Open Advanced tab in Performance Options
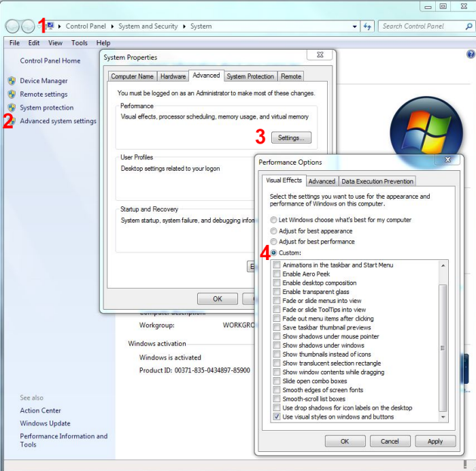This screenshot has width=476, height=471. (322, 182)
